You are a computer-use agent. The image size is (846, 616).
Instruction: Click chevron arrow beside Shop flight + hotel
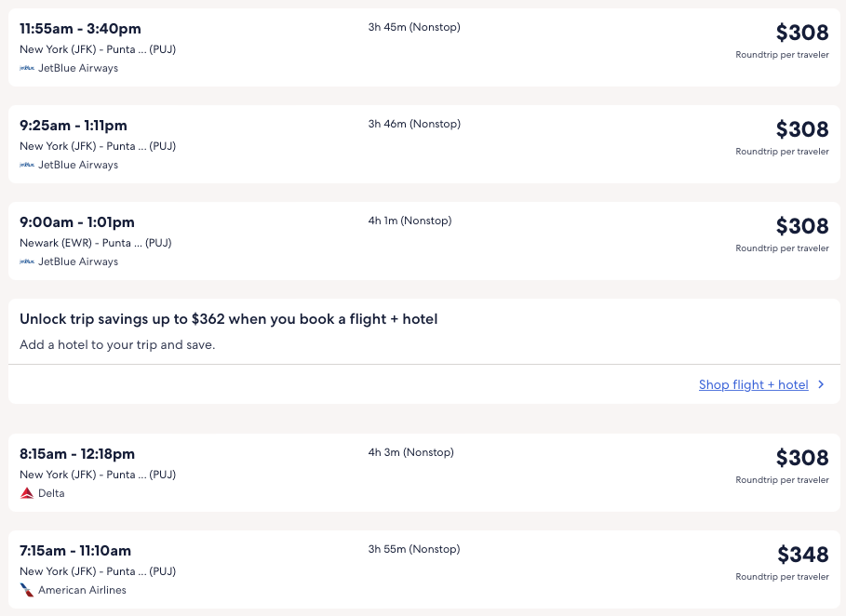pyautogui.click(x=821, y=385)
